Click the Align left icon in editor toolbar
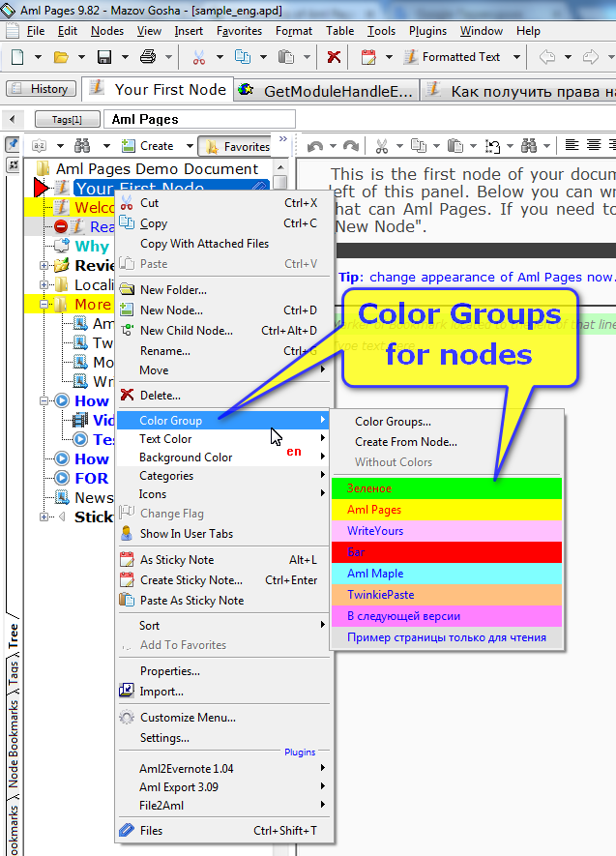The width and height of the screenshot is (616, 856). [572, 145]
